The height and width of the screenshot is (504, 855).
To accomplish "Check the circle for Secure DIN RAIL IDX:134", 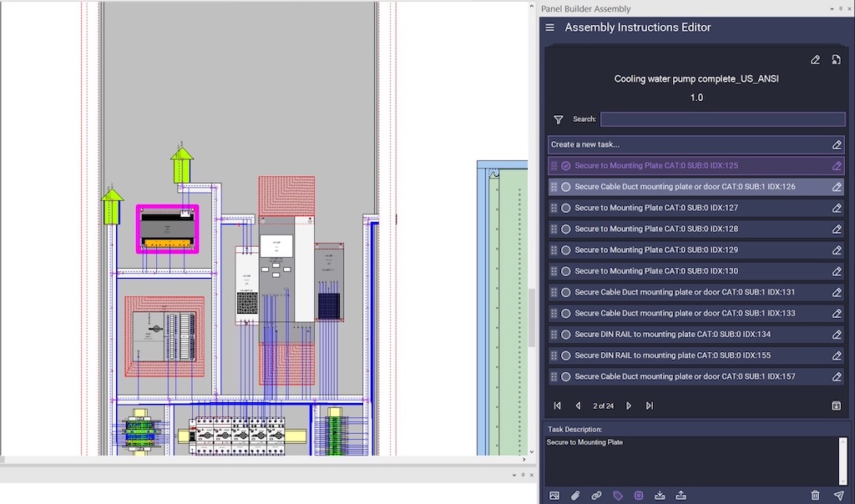I will point(566,335).
